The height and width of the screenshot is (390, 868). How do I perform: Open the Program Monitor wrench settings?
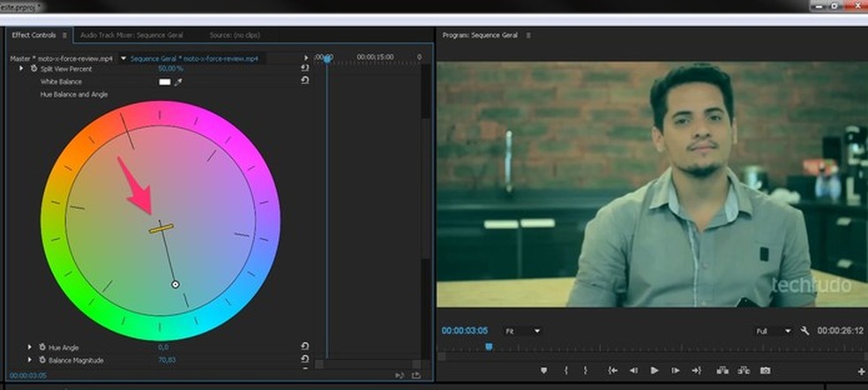tap(804, 331)
